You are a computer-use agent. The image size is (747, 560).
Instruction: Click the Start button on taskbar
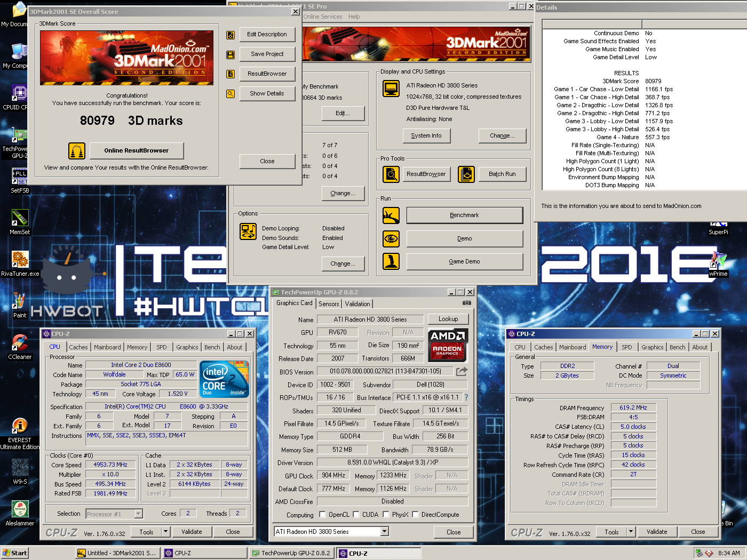15,553
